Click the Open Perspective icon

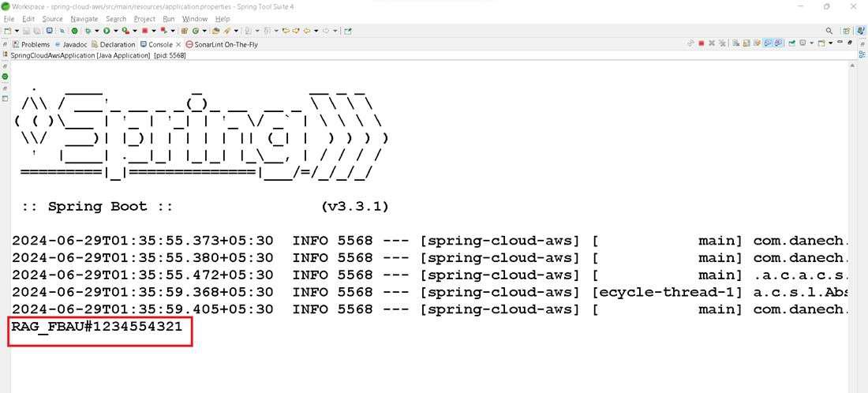coord(847,31)
